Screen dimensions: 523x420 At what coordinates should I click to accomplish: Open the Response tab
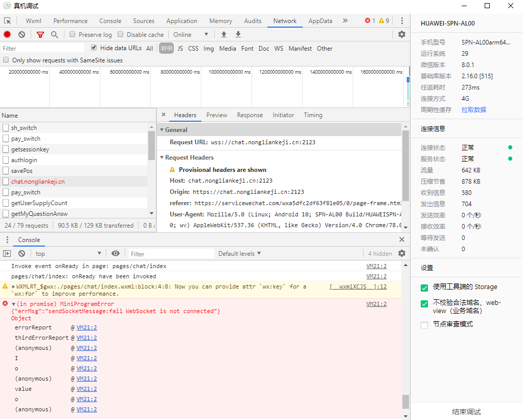250,115
